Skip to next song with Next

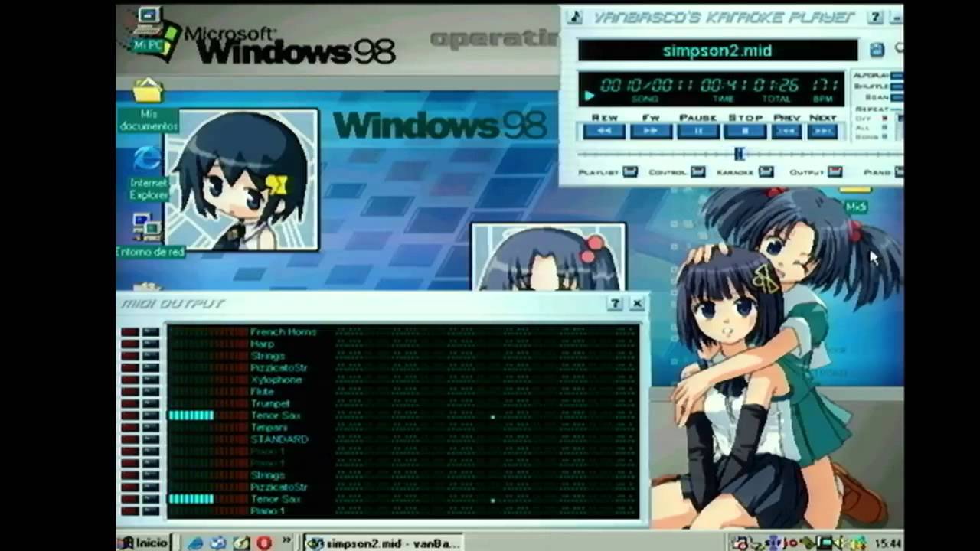click(822, 132)
